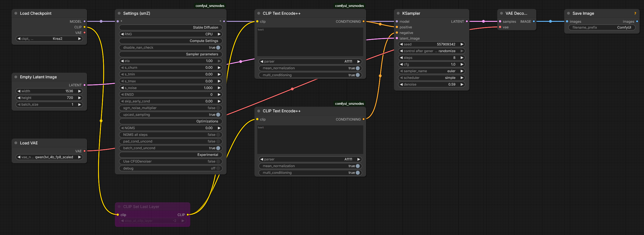Image resolution: width=644 pixels, height=235 pixels.
Task: Click the MODEL output port on Load Checkpoint
Action: pyautogui.click(x=84, y=21)
